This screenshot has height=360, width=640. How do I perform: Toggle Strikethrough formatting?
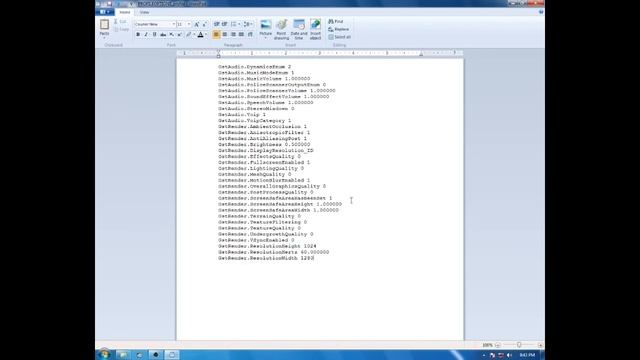[163, 35]
